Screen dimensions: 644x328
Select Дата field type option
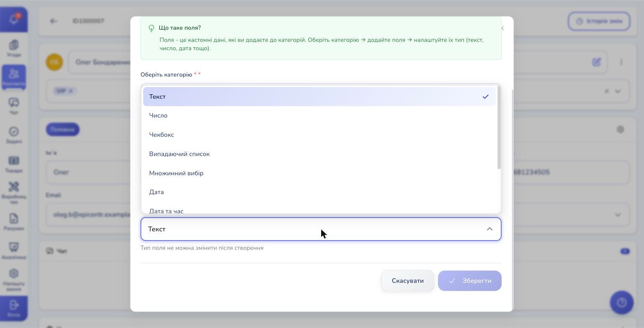click(x=319, y=192)
